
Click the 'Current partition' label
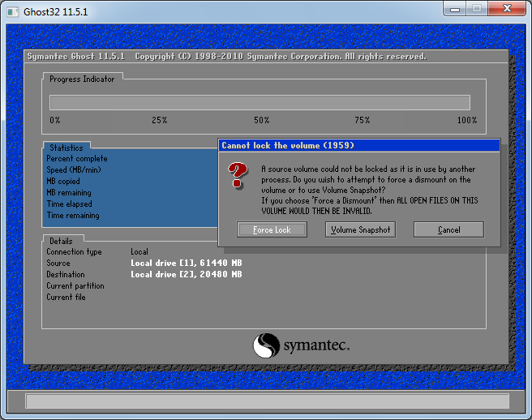pyautogui.click(x=75, y=285)
